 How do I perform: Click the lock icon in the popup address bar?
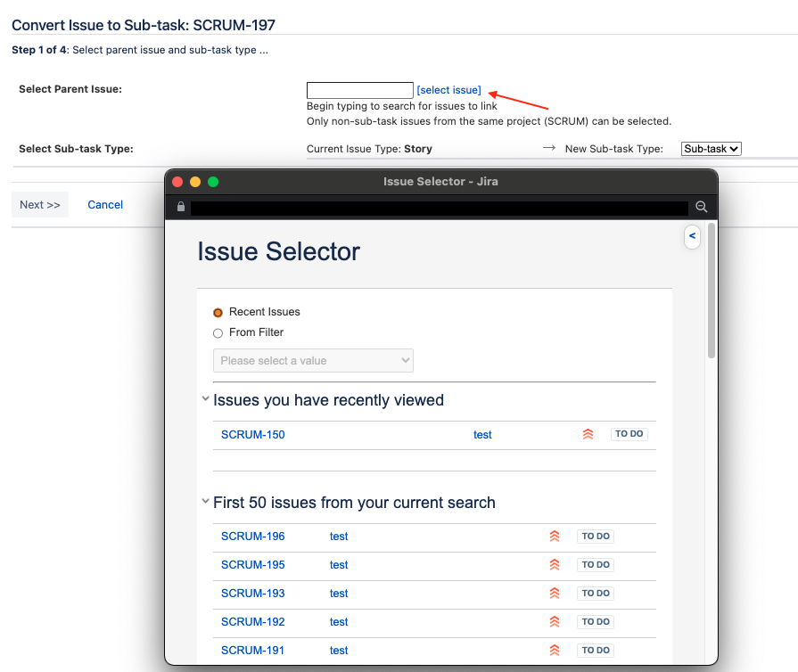click(180, 205)
